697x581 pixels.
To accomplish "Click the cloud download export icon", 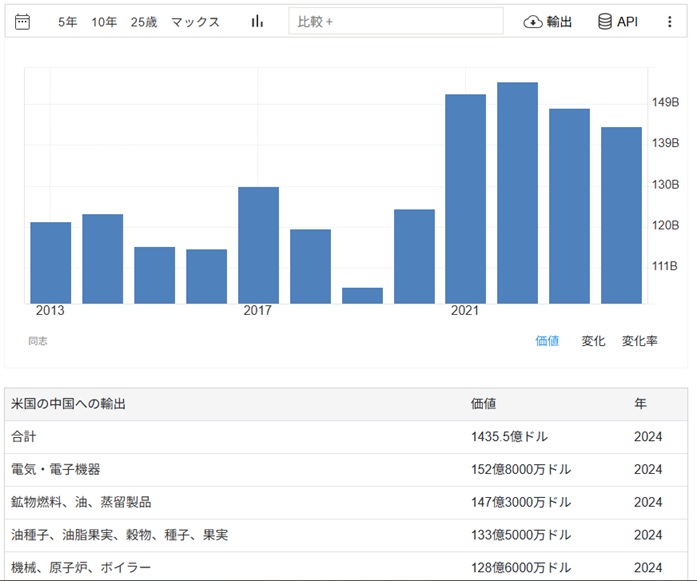I will (533, 22).
